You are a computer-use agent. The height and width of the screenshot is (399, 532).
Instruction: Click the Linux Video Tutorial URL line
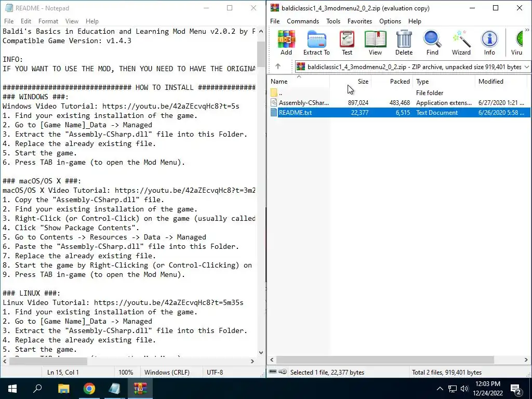(x=123, y=302)
